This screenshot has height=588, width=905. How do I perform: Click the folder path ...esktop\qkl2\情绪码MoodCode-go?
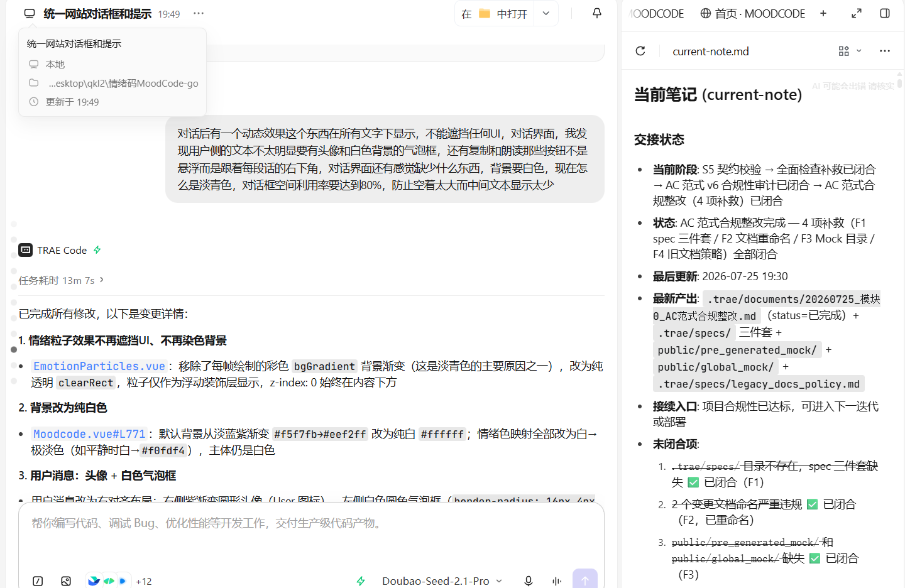[112, 83]
